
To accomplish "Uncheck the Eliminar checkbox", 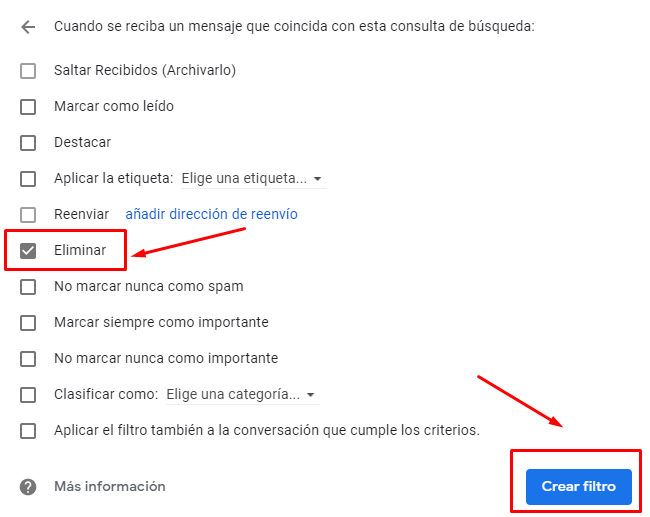I will pyautogui.click(x=28, y=251).
